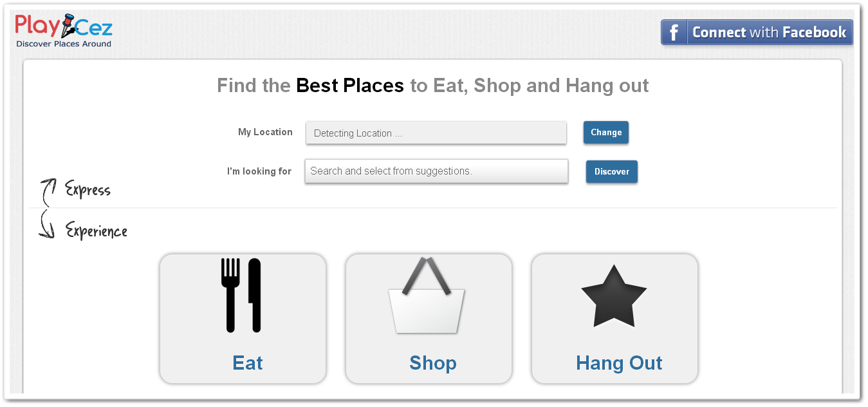
Task: Click the Facebook f icon
Action: coord(674,32)
